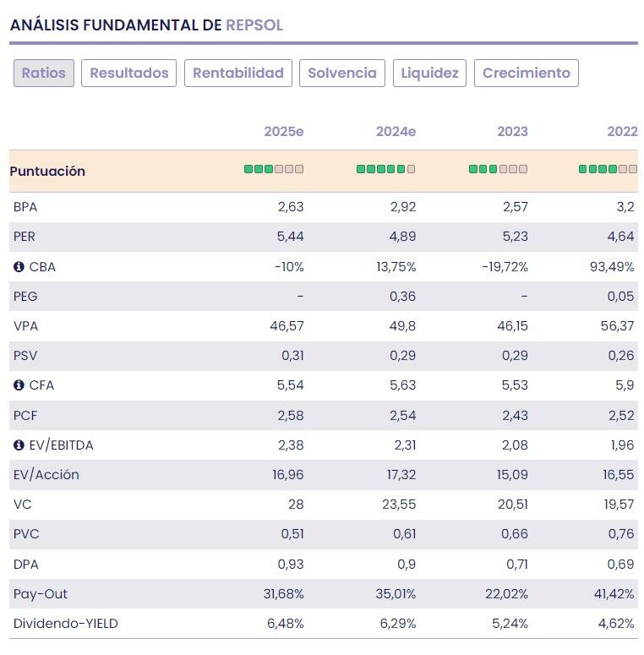Click the info icon beside CBA
644x655 pixels.
pos(19,267)
